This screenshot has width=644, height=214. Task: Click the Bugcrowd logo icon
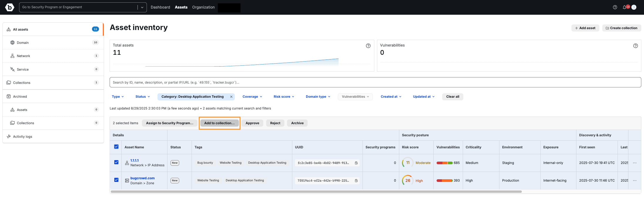[10, 7]
